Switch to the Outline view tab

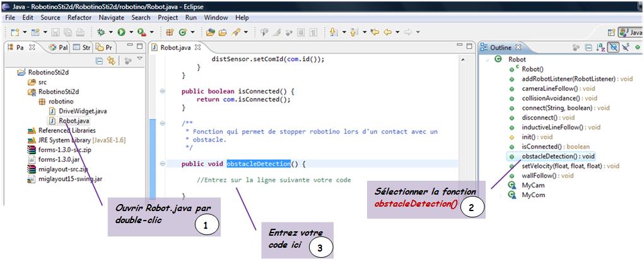pyautogui.click(x=501, y=47)
